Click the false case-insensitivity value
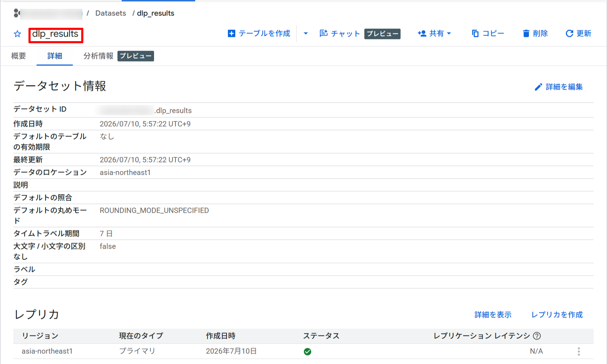This screenshot has height=364, width=607. pyautogui.click(x=108, y=246)
